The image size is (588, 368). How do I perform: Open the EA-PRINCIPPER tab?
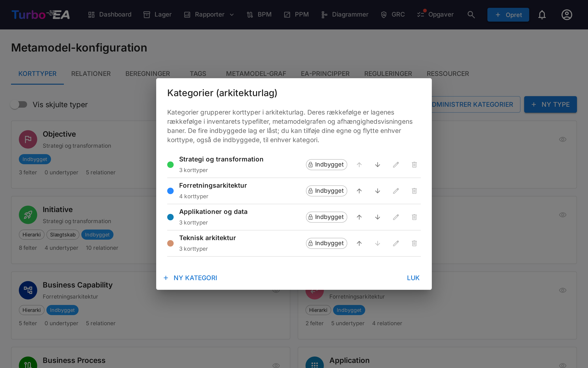[x=325, y=74]
